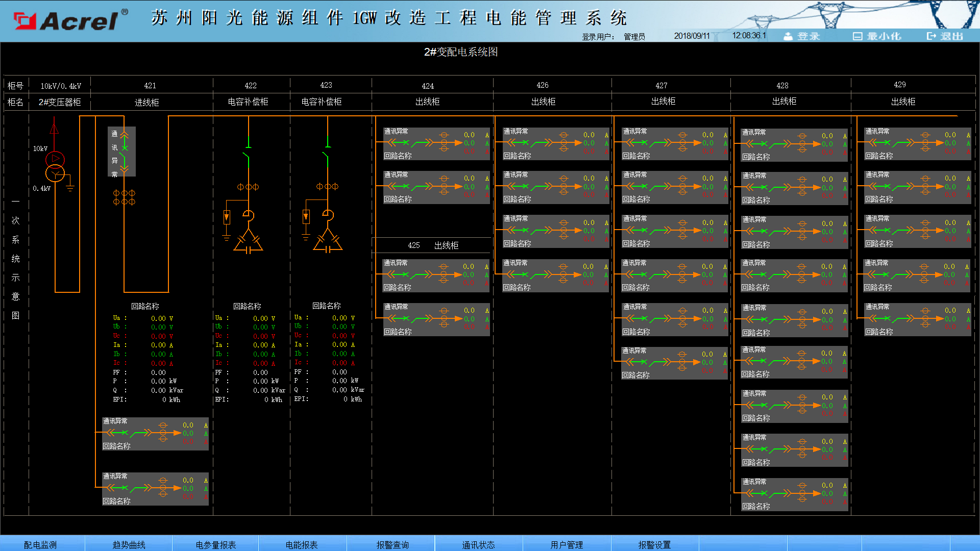Image resolution: width=980 pixels, height=551 pixels.
Task: Click the first circuit breaker in cabinet 425
Action: (x=436, y=275)
